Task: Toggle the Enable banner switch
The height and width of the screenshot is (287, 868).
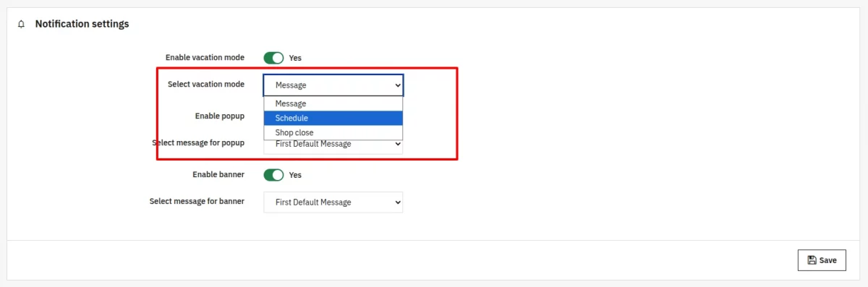Action: tap(273, 175)
